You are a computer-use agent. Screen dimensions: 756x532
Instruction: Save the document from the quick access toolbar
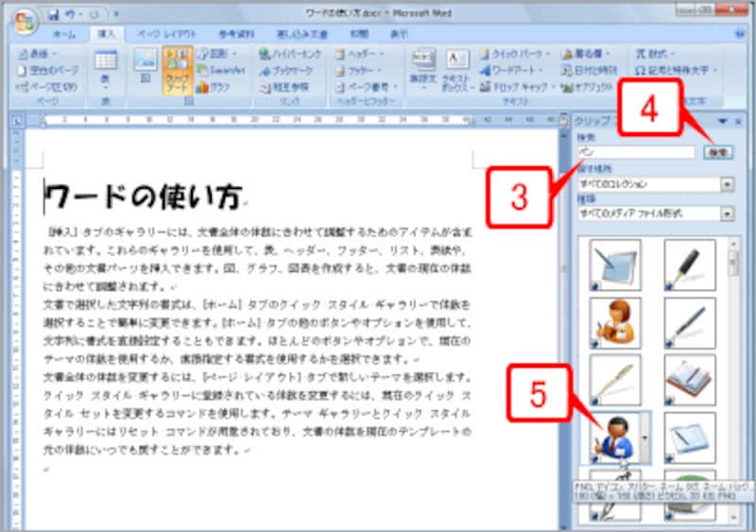pos(53,15)
